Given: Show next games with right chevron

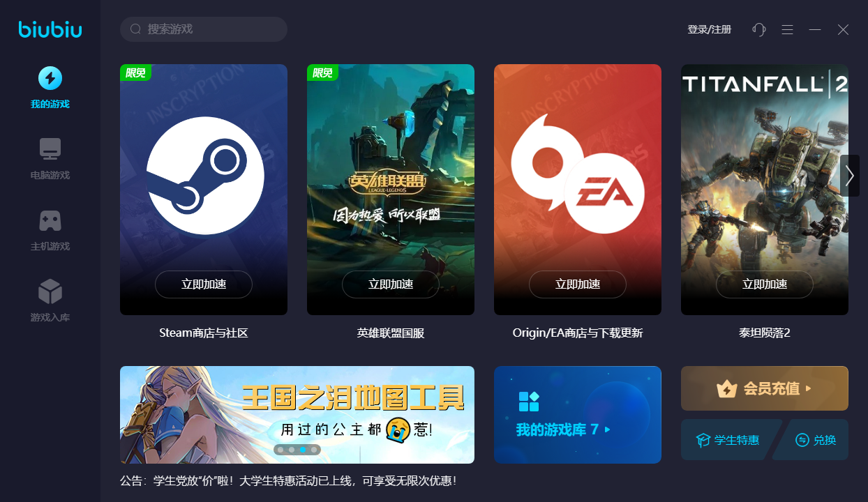Looking at the screenshot, I should click(849, 176).
